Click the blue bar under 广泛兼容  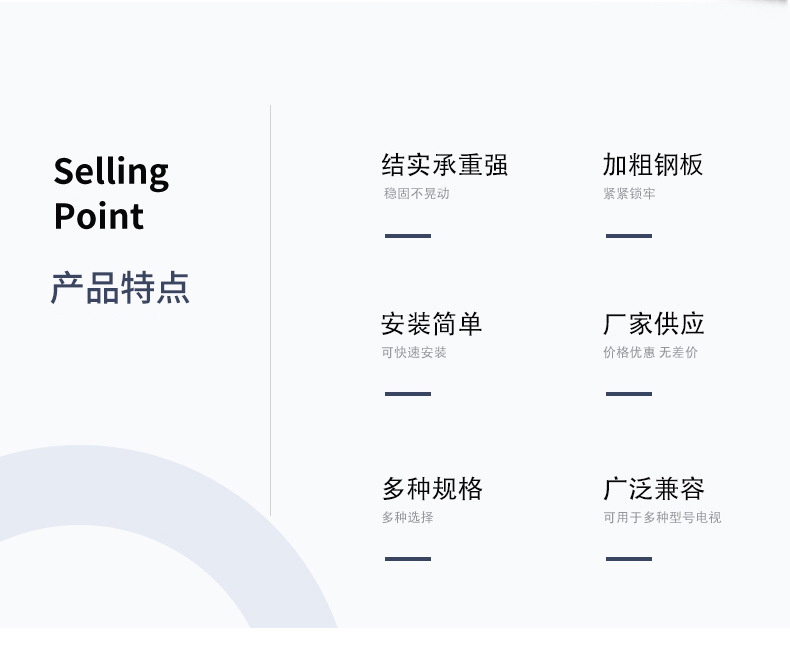(629, 559)
